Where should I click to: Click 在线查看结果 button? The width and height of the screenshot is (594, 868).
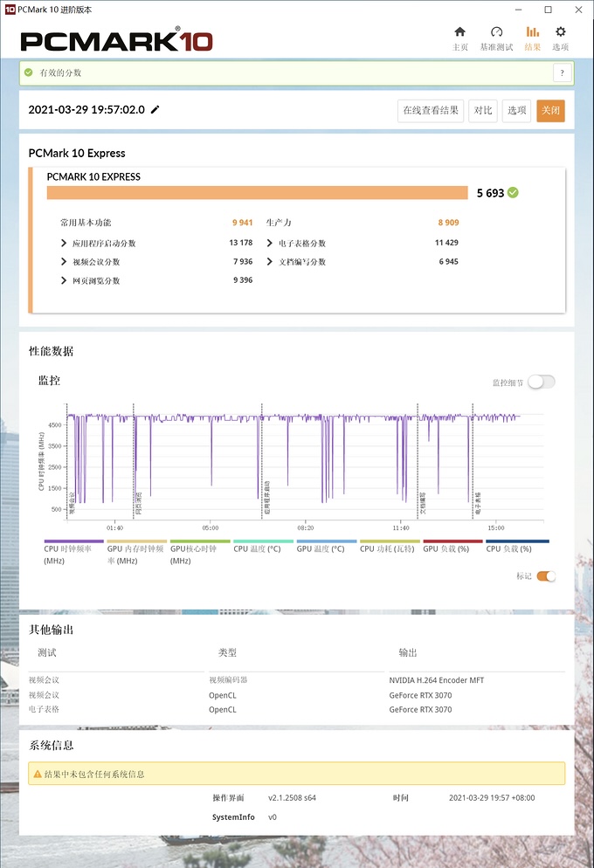[430, 111]
